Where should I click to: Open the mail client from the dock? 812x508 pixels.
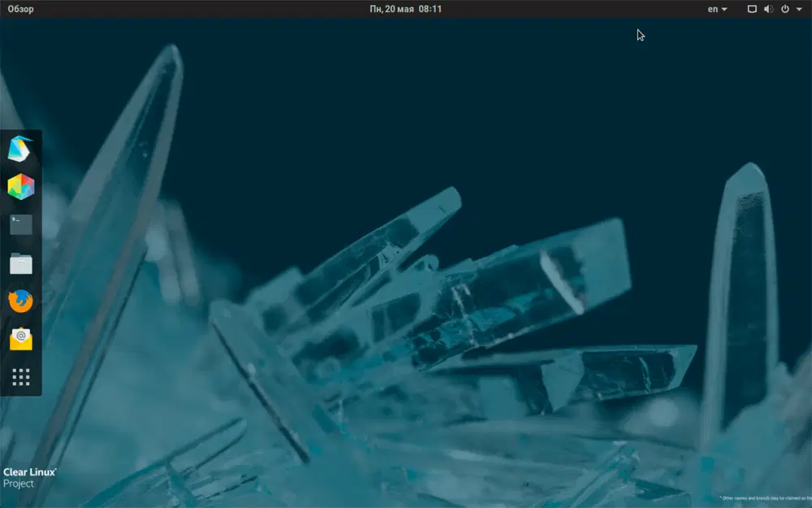(x=21, y=339)
